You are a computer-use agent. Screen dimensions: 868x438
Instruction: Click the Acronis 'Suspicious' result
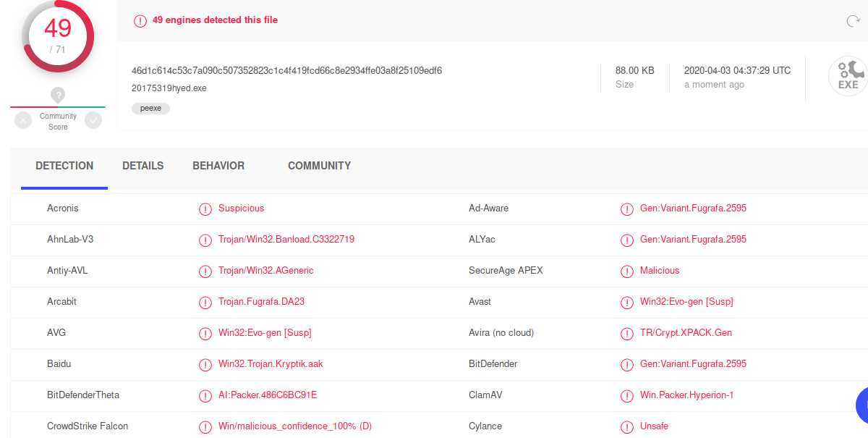(241, 209)
